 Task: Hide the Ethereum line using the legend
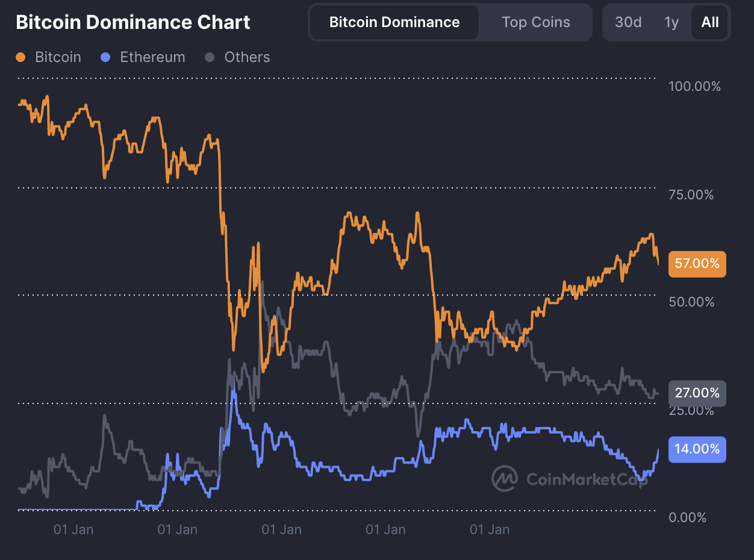click(152, 57)
